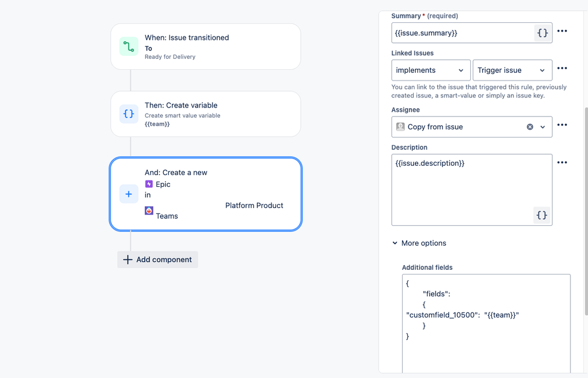The image size is (588, 378).
Task: Collapse the More options section
Action: 419,243
